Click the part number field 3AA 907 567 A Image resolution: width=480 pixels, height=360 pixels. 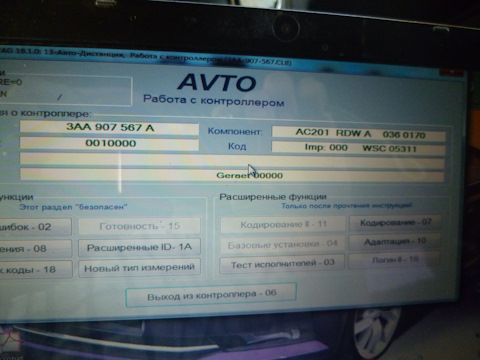(109, 127)
